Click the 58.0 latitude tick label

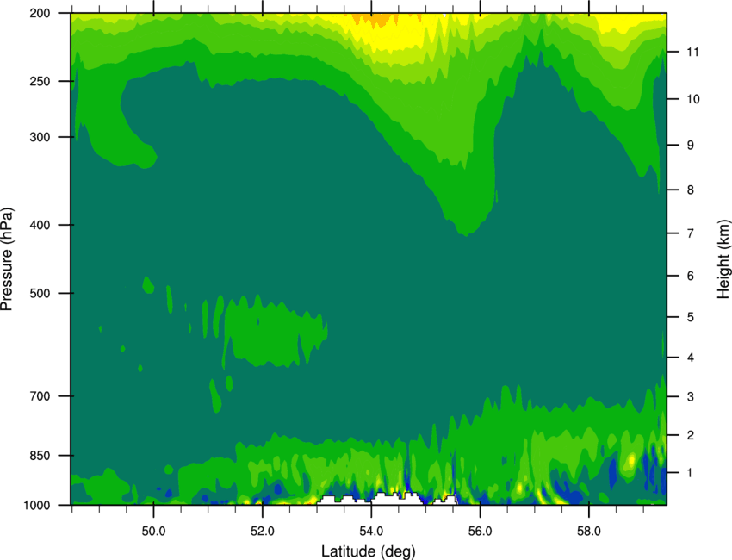(x=589, y=532)
